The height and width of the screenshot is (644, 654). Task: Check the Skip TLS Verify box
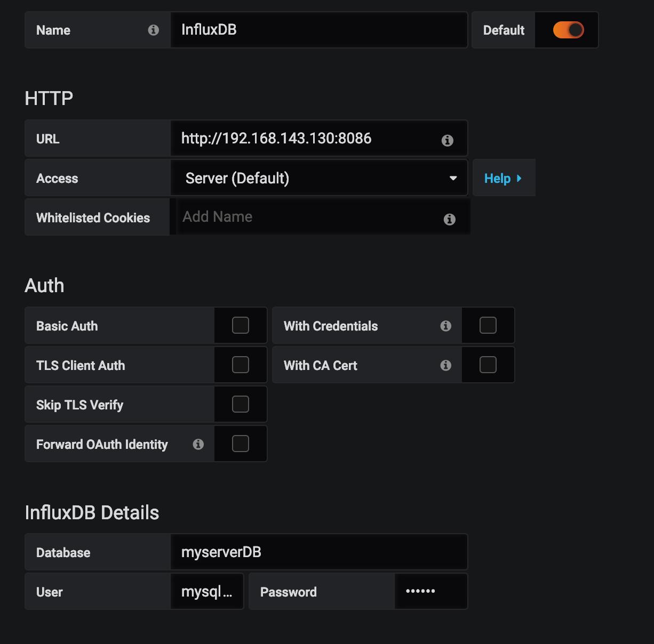tap(241, 404)
